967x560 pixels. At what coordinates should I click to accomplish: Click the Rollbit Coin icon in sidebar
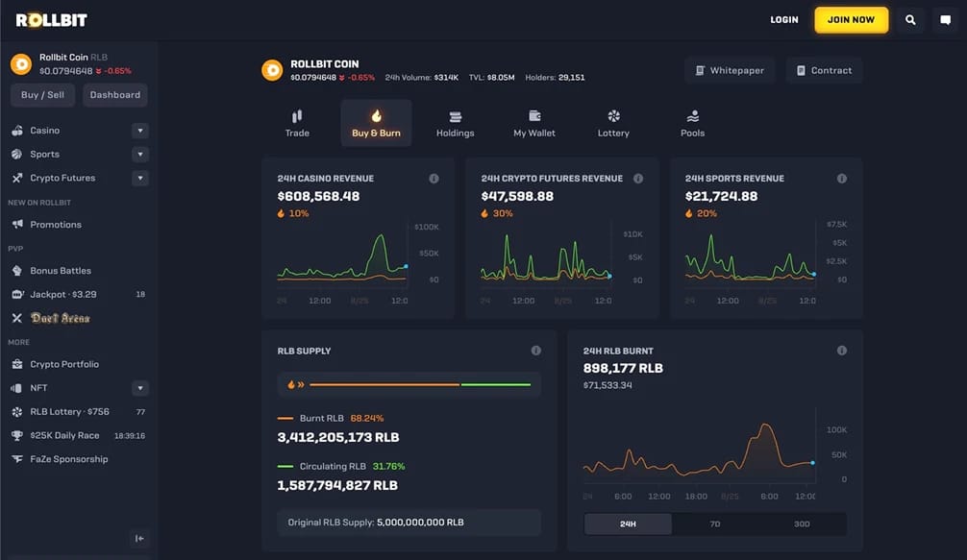pos(21,63)
